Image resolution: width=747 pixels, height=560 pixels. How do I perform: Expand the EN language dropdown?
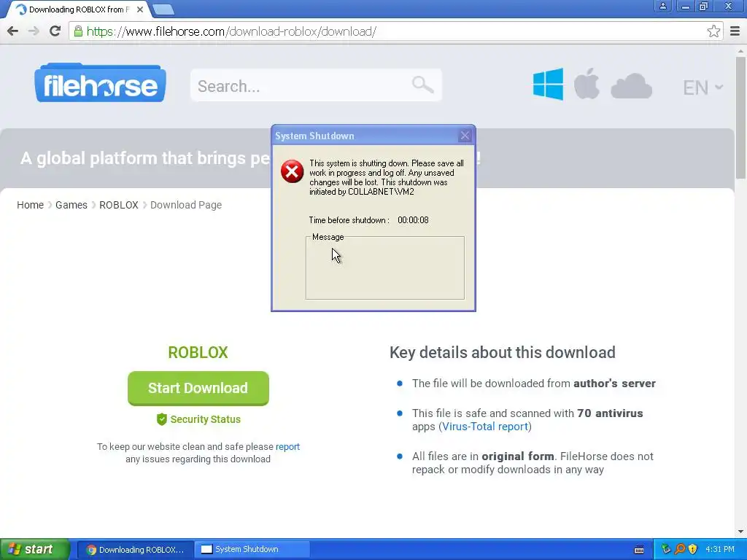pos(703,87)
